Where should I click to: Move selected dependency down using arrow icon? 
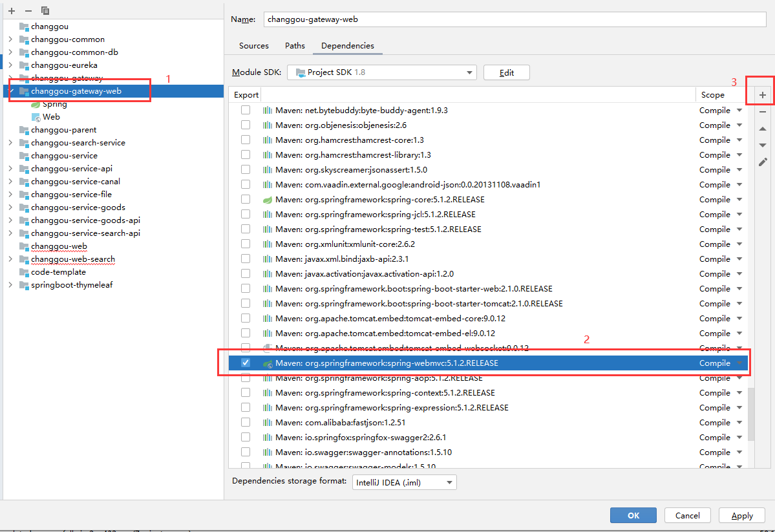[x=763, y=145]
